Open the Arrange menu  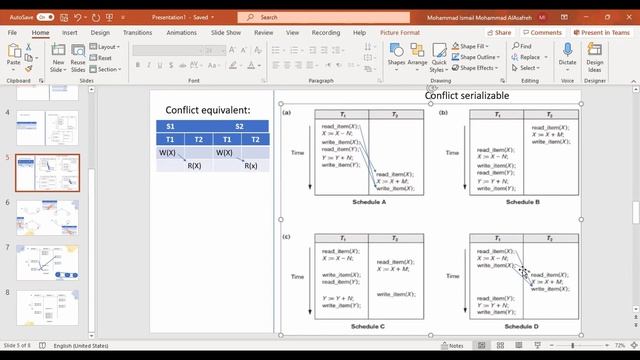[417, 58]
